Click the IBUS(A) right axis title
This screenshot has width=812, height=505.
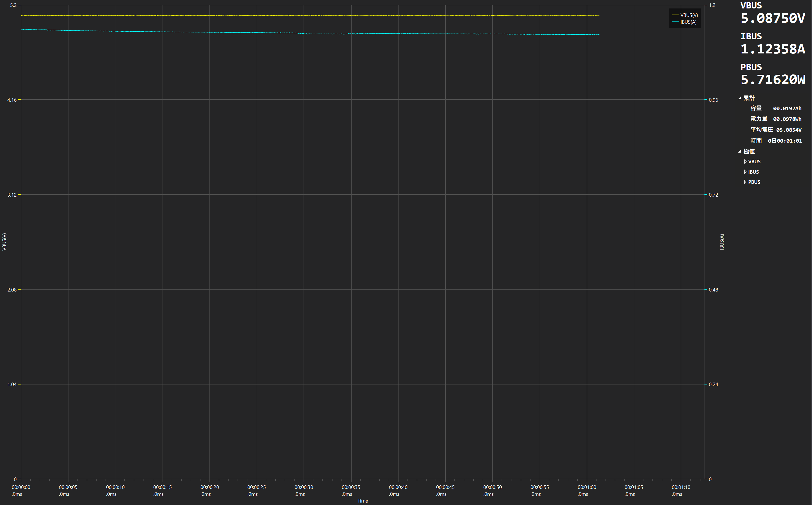click(722, 242)
